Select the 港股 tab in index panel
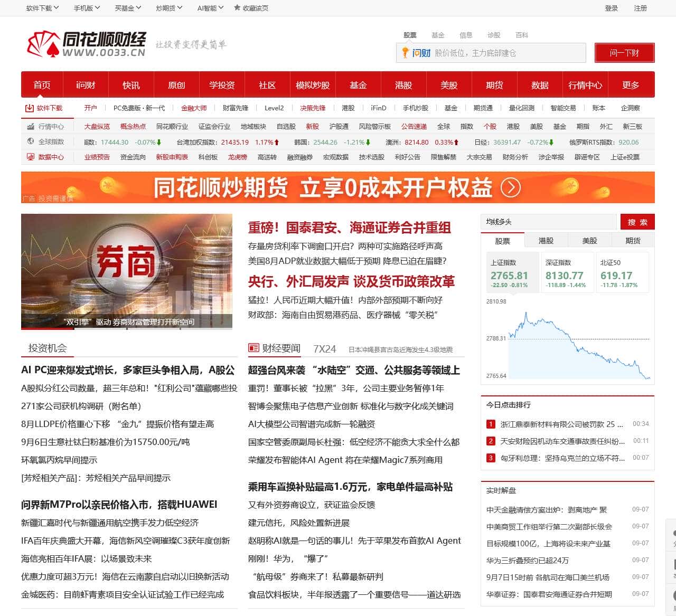676x616 pixels. click(546, 241)
